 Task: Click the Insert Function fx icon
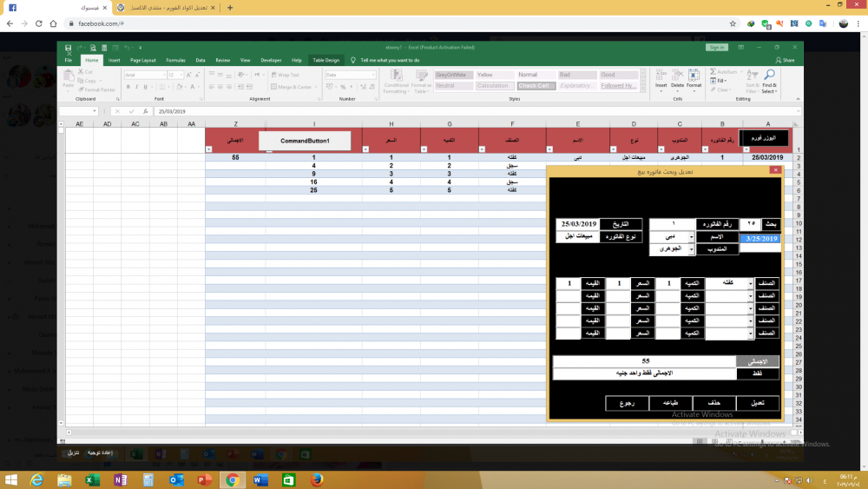[x=145, y=111]
